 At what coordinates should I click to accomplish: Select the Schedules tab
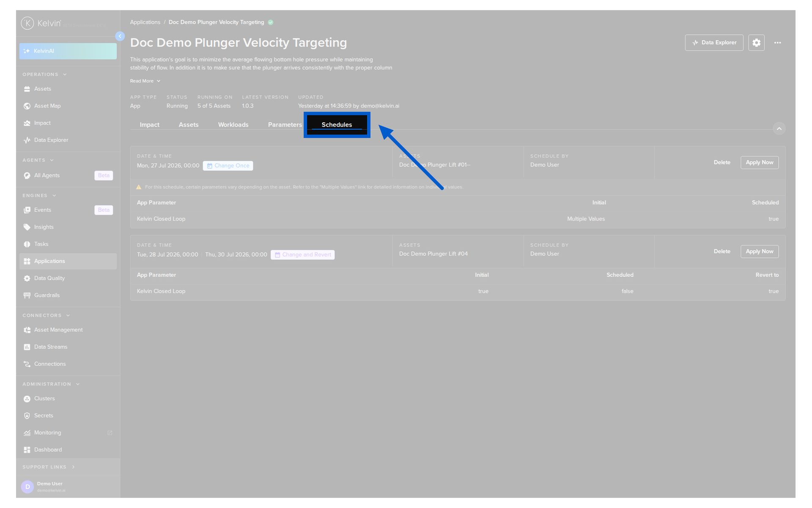(x=337, y=124)
